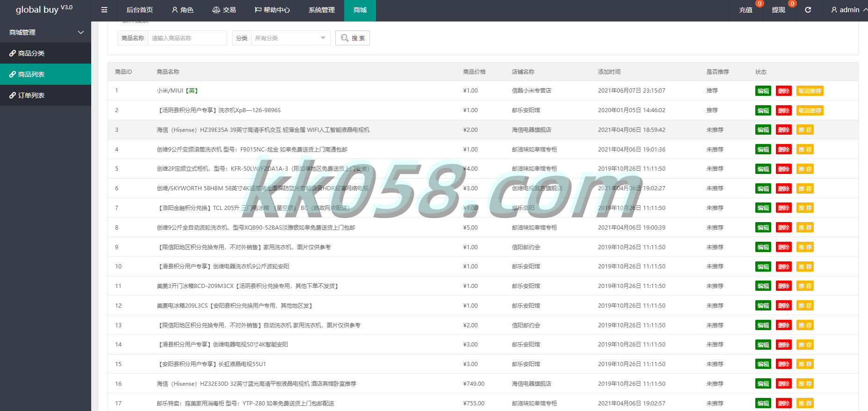Open the 后台首页 tab
Screen dimensions: 868x411
[139, 10]
